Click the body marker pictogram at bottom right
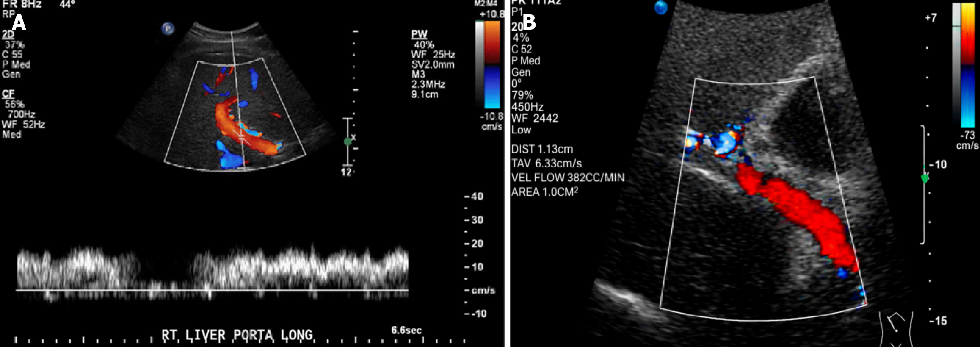Screen dimensions: 980x347 pyautogui.click(x=896, y=329)
